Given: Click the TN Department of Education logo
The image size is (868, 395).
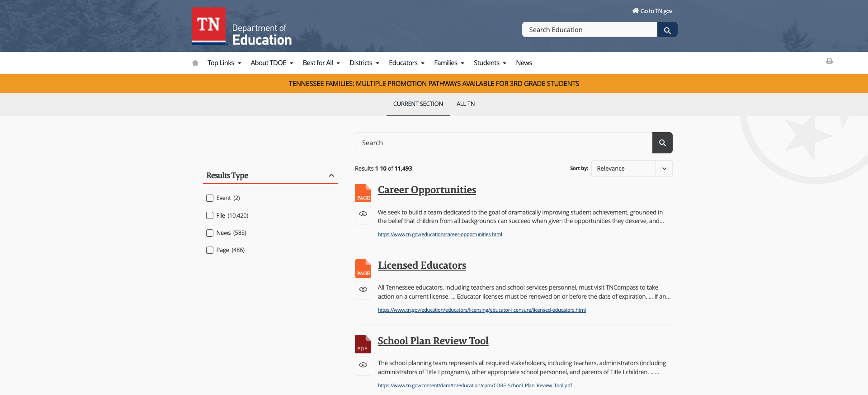Looking at the screenshot, I should [242, 27].
